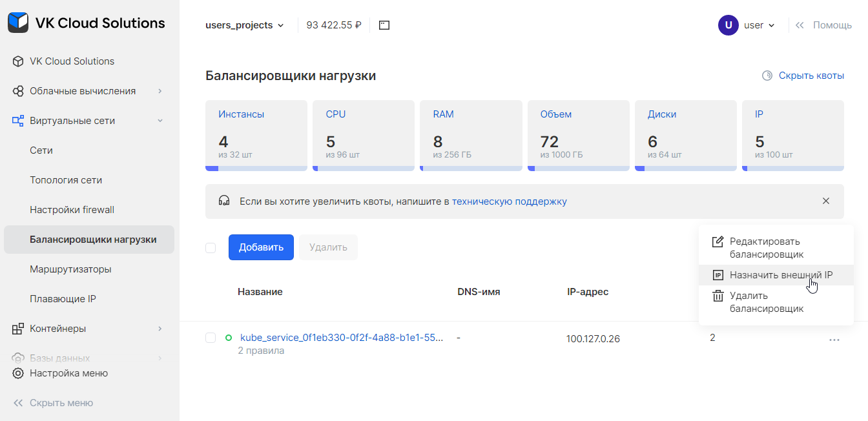868x421 pixels.
Task: Click the pencil edit icon in context menu
Action: (718, 241)
